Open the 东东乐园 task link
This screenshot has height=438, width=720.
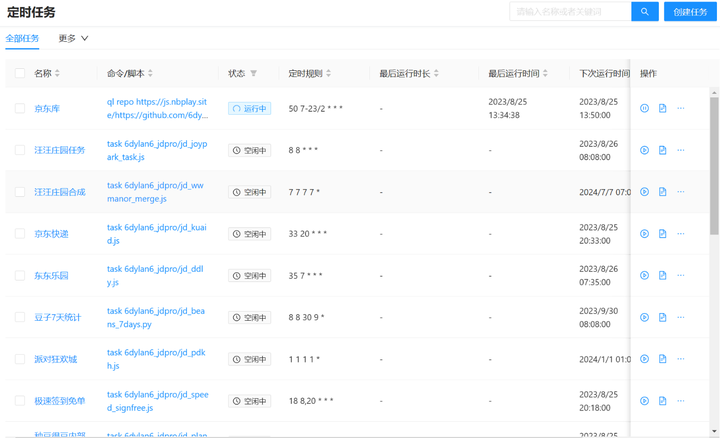[x=51, y=275]
